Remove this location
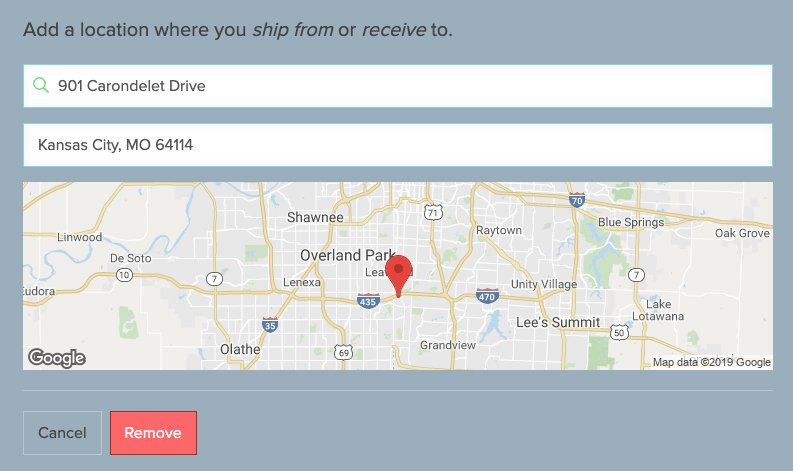 153,433
